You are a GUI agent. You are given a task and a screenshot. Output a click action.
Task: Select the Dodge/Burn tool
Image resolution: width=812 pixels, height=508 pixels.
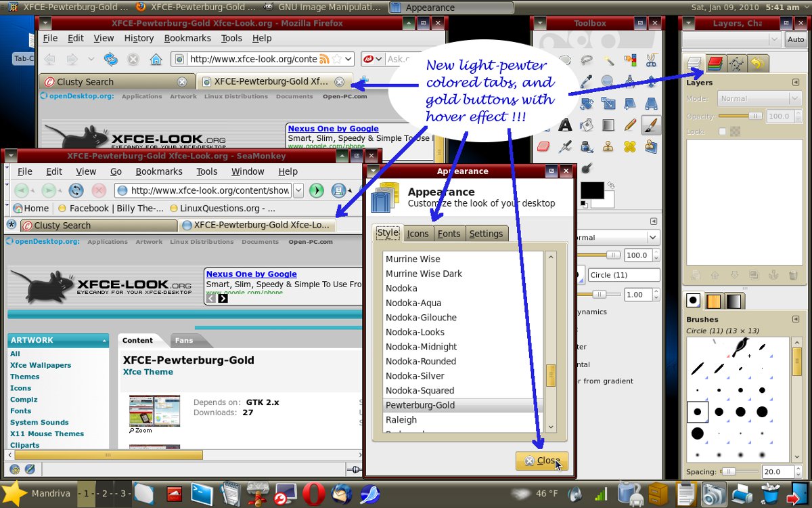(587, 169)
